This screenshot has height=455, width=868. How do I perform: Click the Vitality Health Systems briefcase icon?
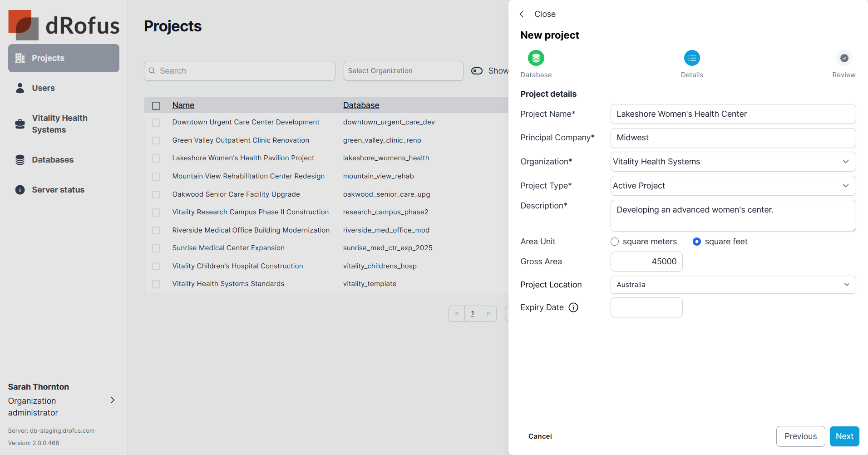pyautogui.click(x=20, y=124)
